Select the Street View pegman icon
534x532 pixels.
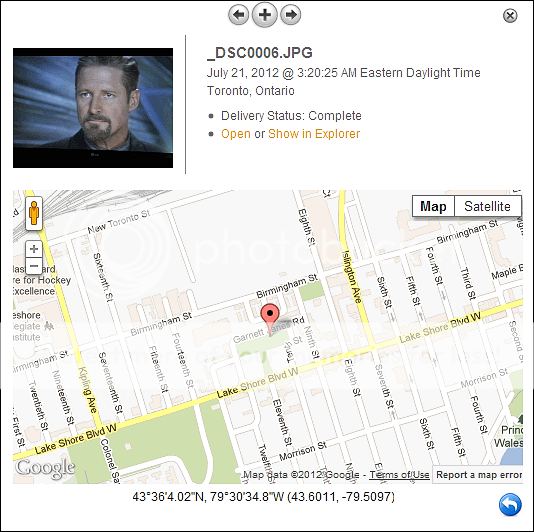pyautogui.click(x=34, y=213)
